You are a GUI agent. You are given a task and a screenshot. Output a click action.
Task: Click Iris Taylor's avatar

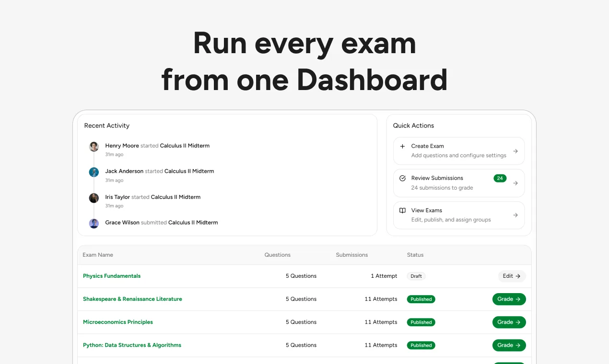[94, 198]
